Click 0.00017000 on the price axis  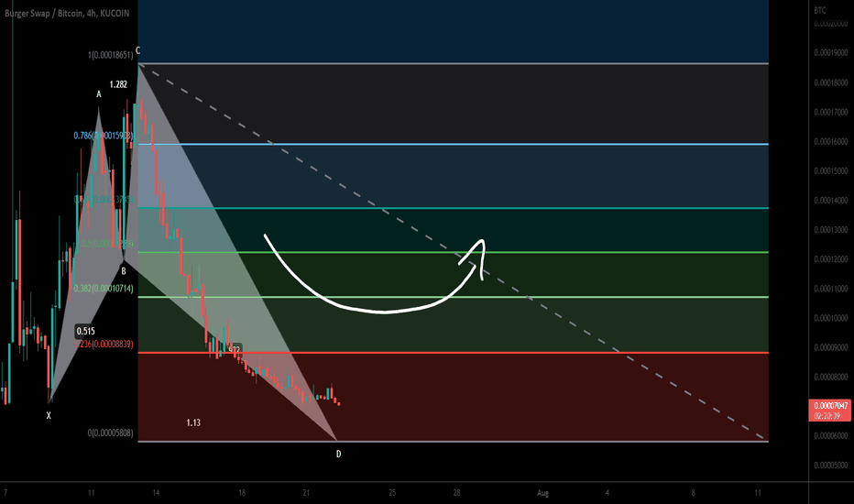[830, 112]
